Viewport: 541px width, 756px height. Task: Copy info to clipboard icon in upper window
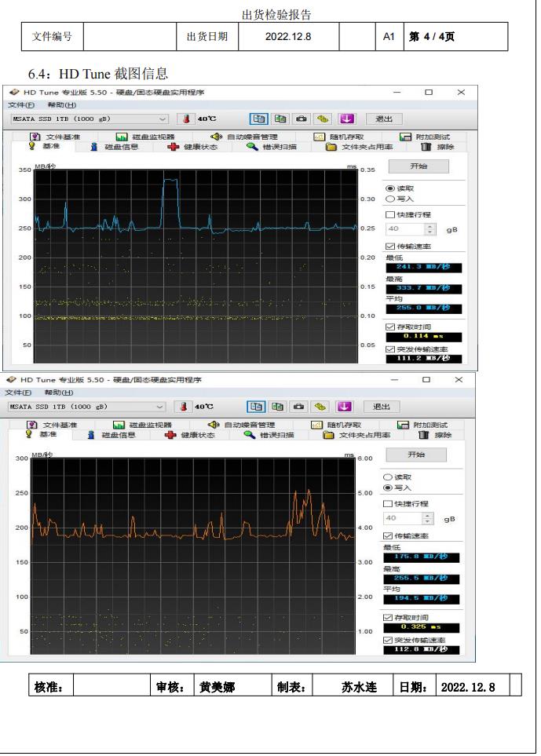pos(259,119)
